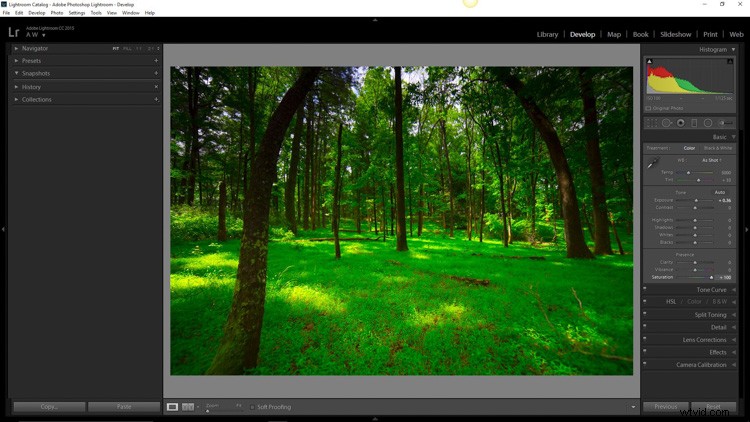Click the Previous button
750x422 pixels.
tap(665, 407)
